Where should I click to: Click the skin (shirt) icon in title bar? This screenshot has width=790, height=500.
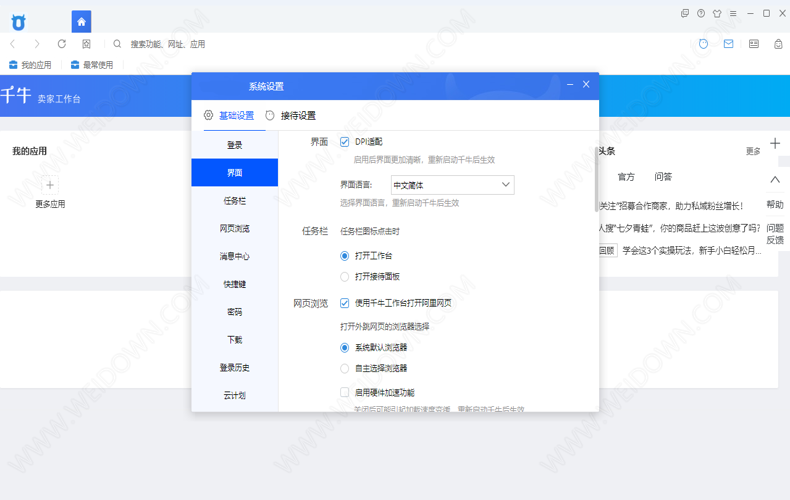[717, 13]
